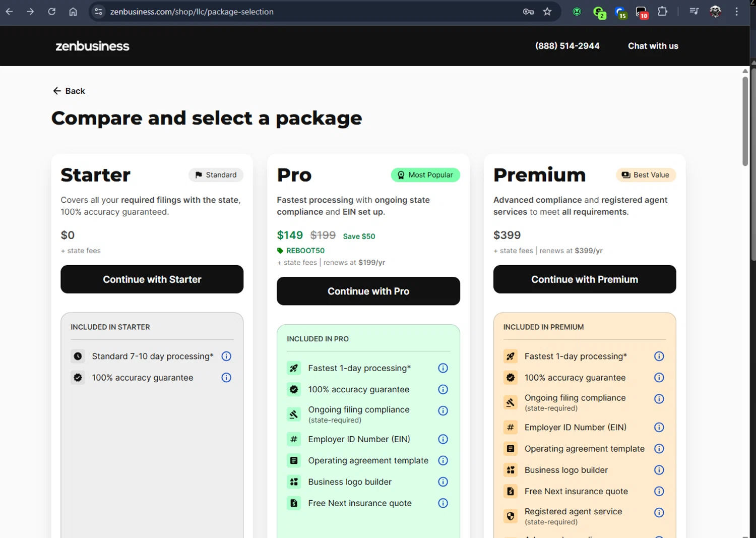This screenshot has height=538, width=756.
Task: Click the browser forward arrow
Action: pyautogui.click(x=30, y=12)
